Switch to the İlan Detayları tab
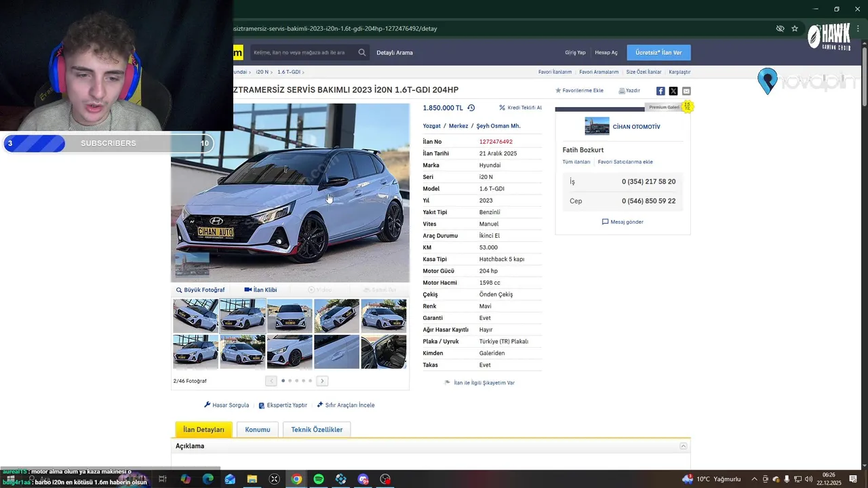Image resolution: width=868 pixels, height=488 pixels. click(x=203, y=430)
